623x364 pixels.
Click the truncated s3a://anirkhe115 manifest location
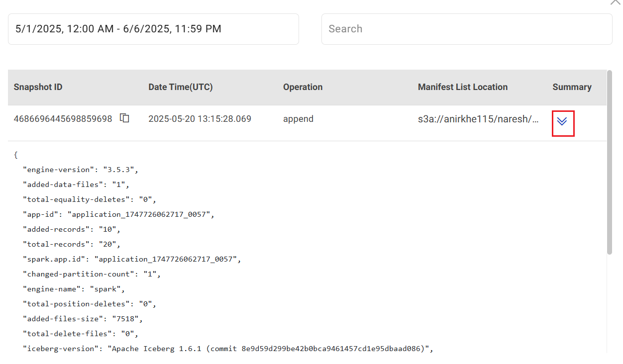point(478,119)
